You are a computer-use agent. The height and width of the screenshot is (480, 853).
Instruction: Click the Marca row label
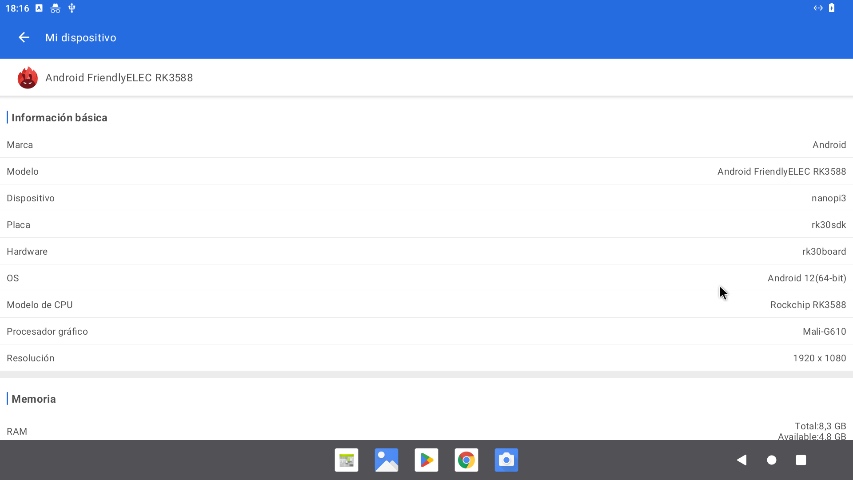pos(20,145)
